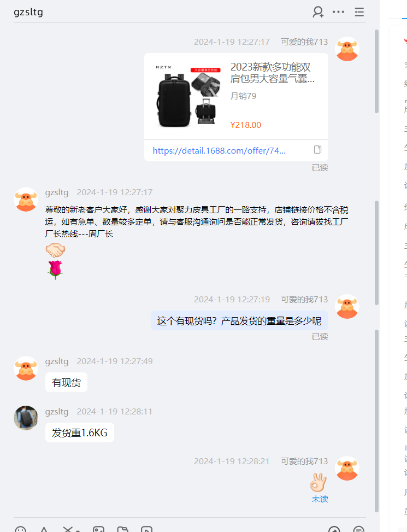Click the video send icon
This screenshot has width=407, height=532.
[x=147, y=529]
